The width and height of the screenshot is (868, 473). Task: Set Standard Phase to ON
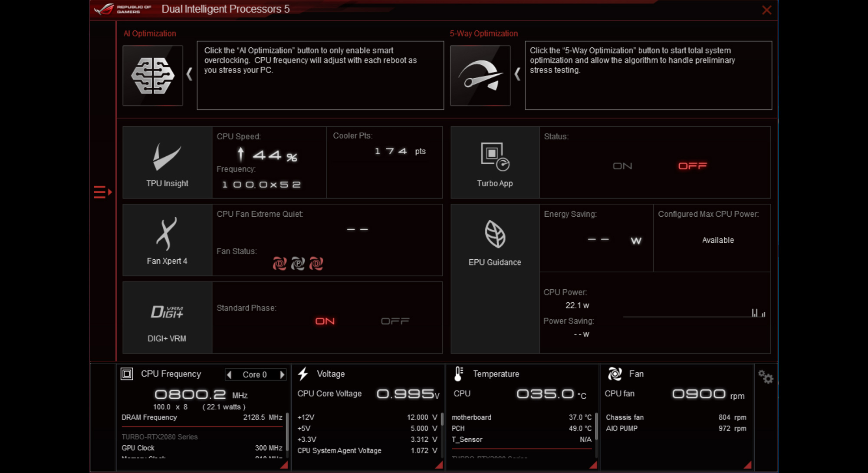325,321
